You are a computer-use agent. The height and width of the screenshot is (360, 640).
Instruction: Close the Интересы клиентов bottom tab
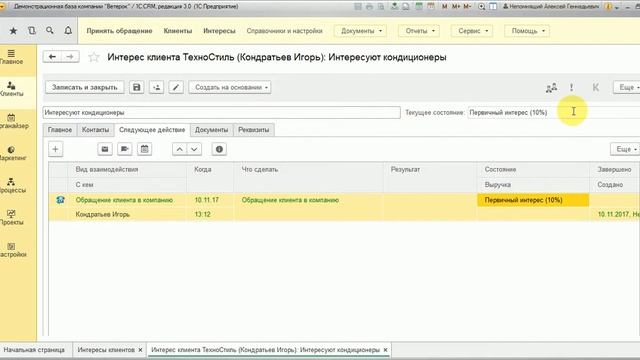pyautogui.click(x=140, y=350)
